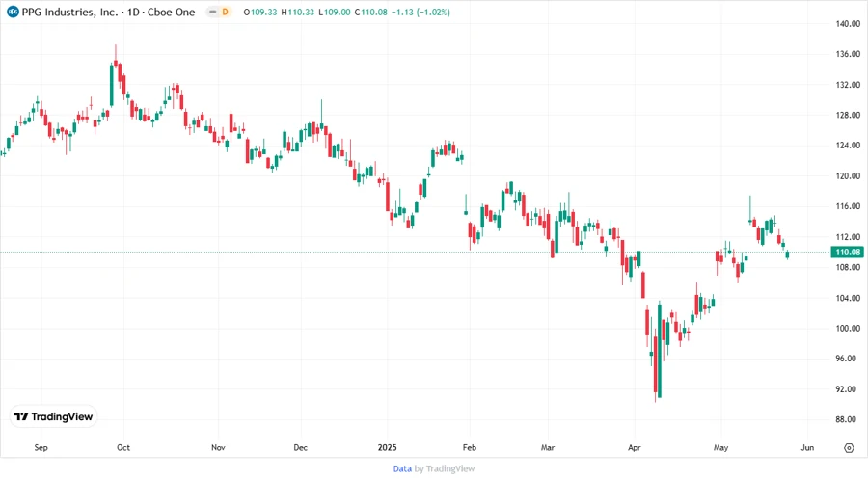Click the high value H110.33

(x=297, y=12)
